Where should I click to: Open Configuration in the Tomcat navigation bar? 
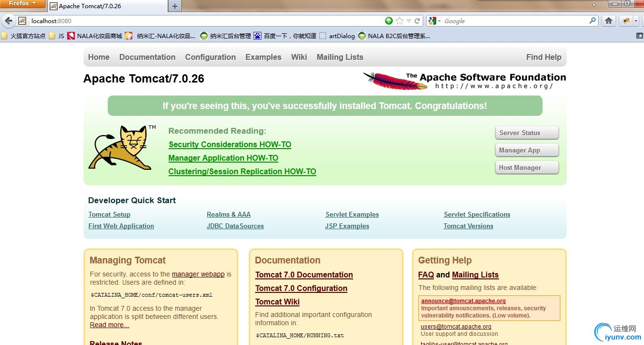[x=211, y=57]
